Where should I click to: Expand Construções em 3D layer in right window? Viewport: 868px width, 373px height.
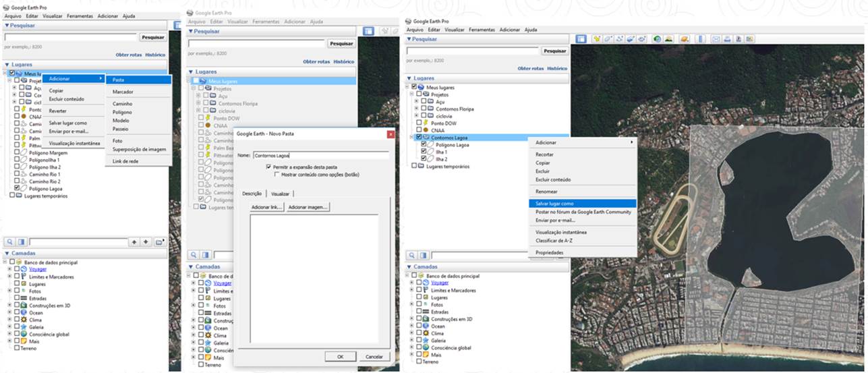pos(411,319)
